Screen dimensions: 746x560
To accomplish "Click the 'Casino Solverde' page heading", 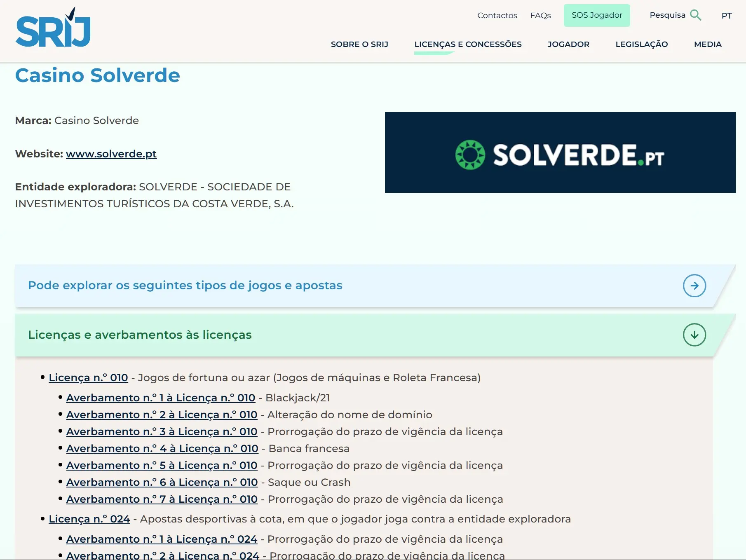I will pyautogui.click(x=98, y=75).
